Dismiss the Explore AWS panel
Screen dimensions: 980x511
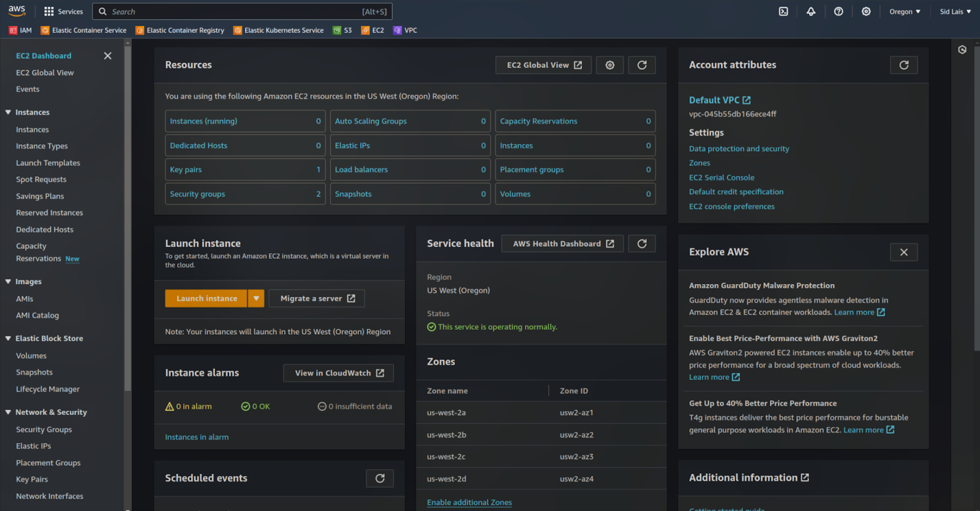click(904, 252)
